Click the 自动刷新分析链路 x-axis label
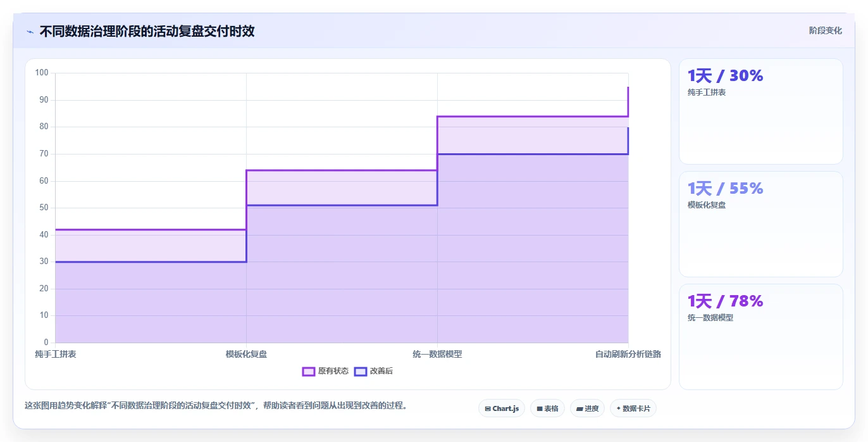This screenshot has height=442, width=868. pos(628,354)
